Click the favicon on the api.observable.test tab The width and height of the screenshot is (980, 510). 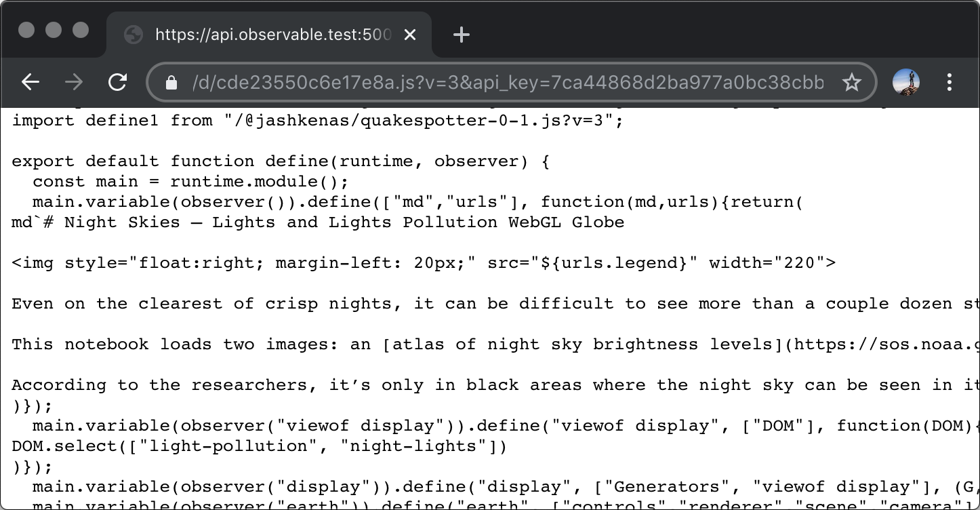pos(133,35)
